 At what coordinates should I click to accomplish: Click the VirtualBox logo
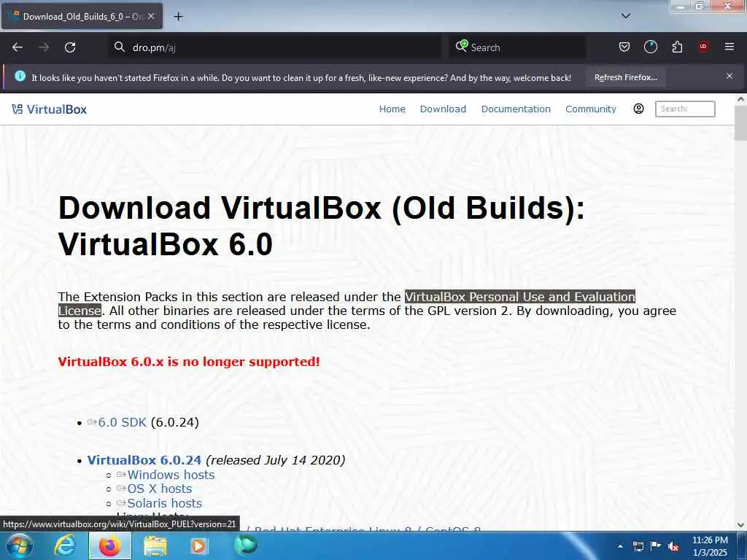49,109
